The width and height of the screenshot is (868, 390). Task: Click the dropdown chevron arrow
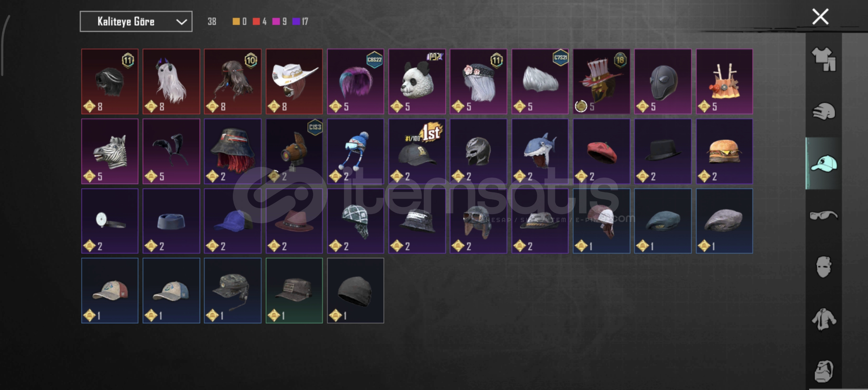pyautogui.click(x=181, y=22)
